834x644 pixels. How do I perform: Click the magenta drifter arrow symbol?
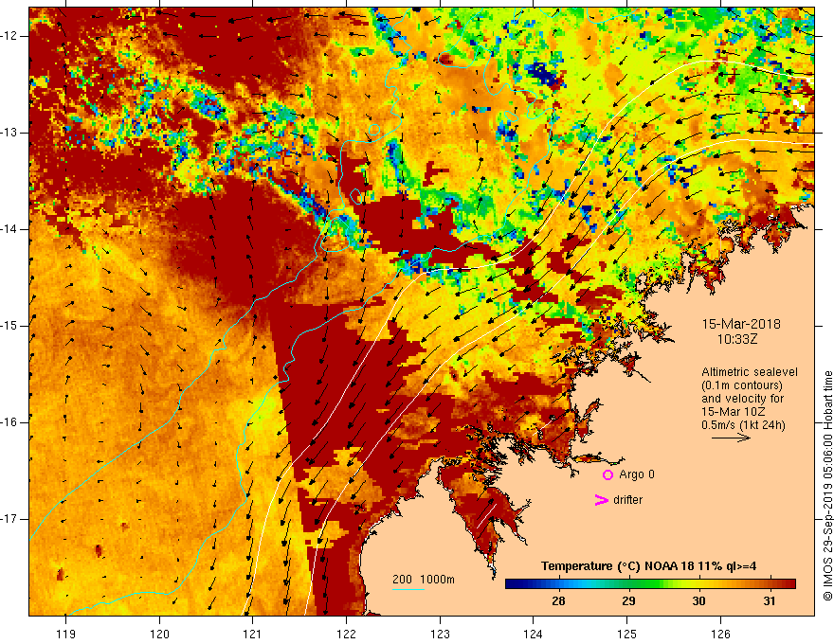tap(601, 500)
